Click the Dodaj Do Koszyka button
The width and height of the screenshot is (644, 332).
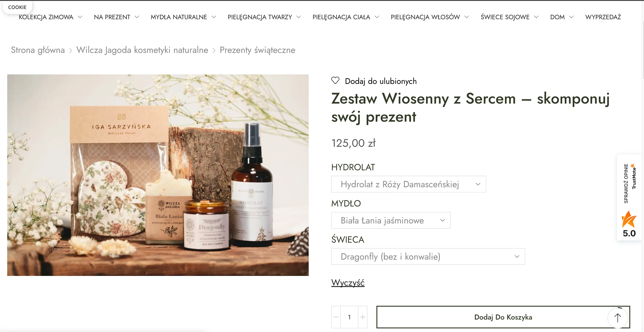pos(503,317)
